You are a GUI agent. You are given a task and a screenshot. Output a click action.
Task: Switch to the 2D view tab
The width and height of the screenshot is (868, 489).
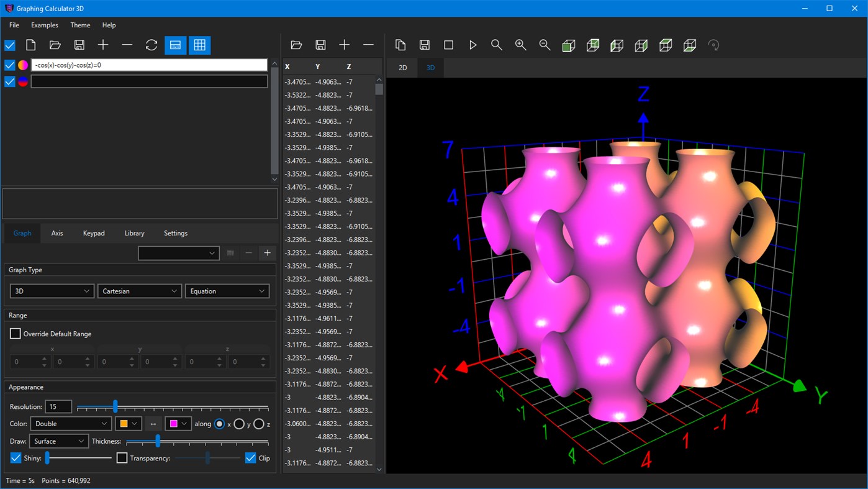[x=402, y=67]
